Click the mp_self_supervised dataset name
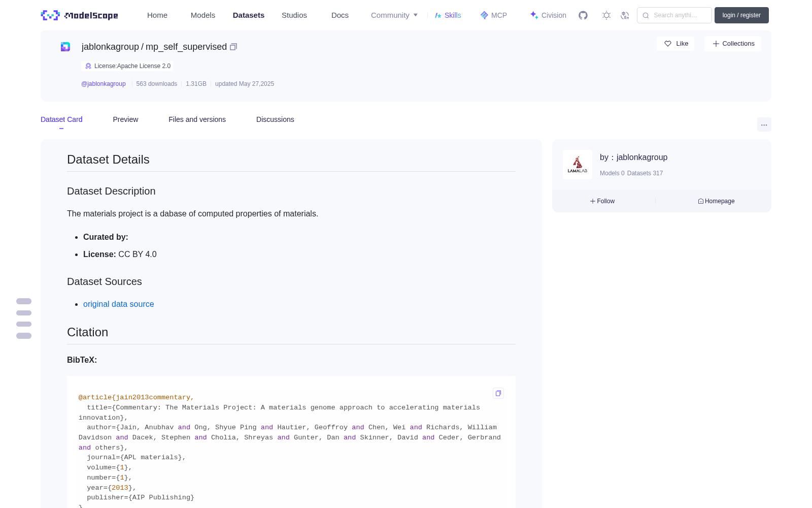This screenshot has width=812, height=508. 186,47
